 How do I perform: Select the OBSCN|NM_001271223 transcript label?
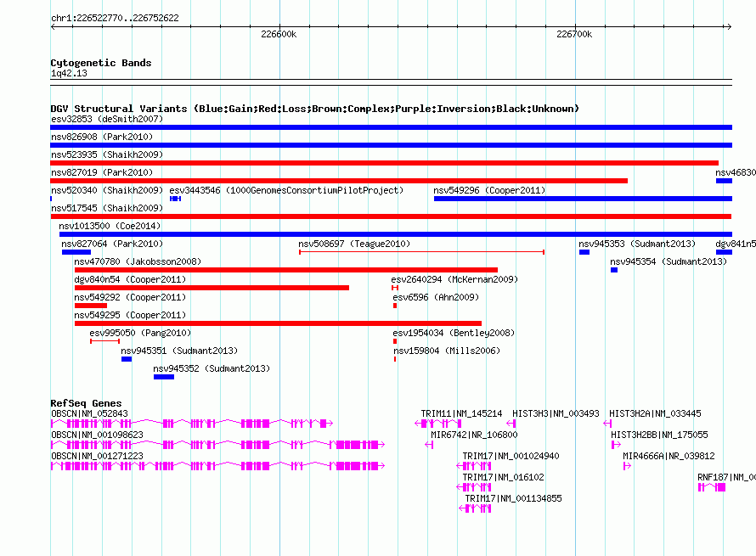(98, 457)
